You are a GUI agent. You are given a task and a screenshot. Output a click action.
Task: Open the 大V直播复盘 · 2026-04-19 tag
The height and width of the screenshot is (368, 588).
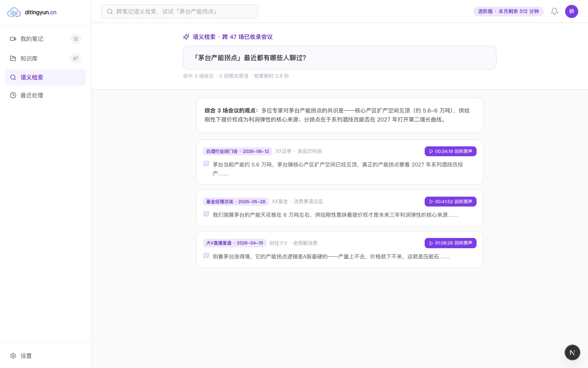234,243
